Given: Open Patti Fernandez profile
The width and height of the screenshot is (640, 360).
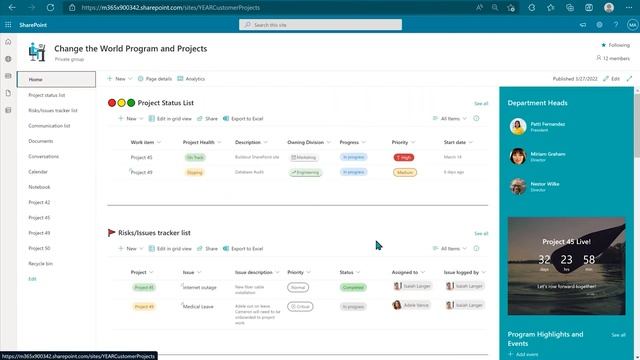Looking at the screenshot, I should (x=538, y=126).
